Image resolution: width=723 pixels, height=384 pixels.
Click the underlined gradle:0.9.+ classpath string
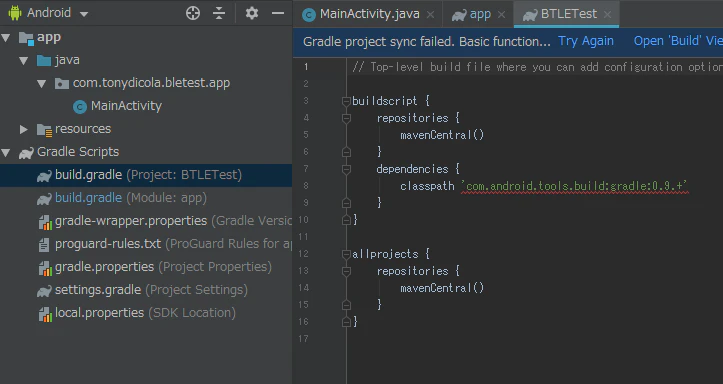tap(575, 186)
